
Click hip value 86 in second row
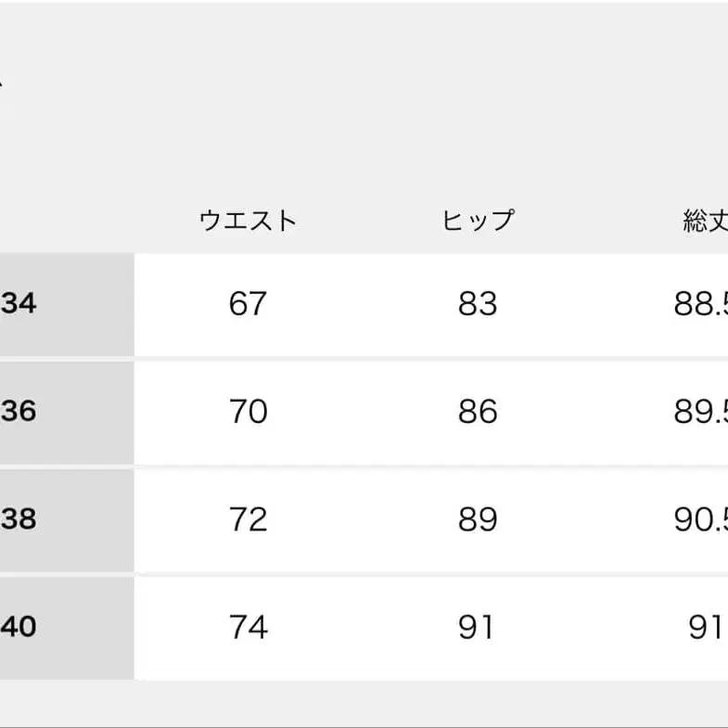478,412
